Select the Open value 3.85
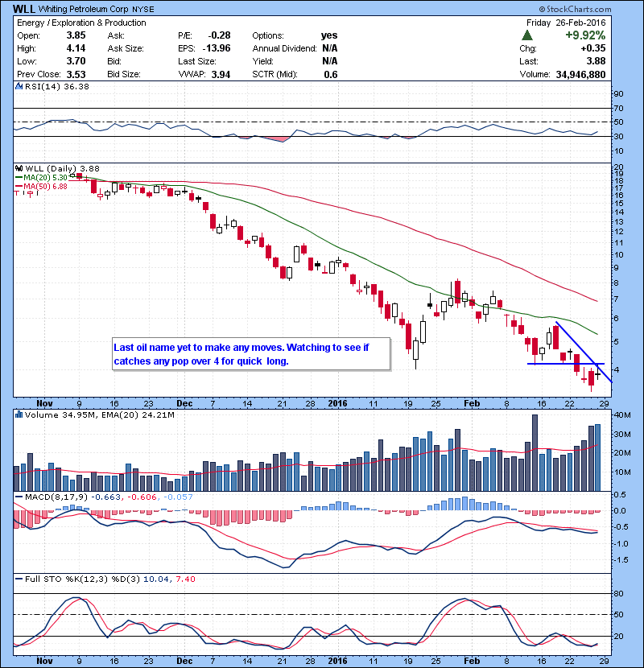Image resolution: width=644 pixels, height=668 pixels. click(76, 35)
